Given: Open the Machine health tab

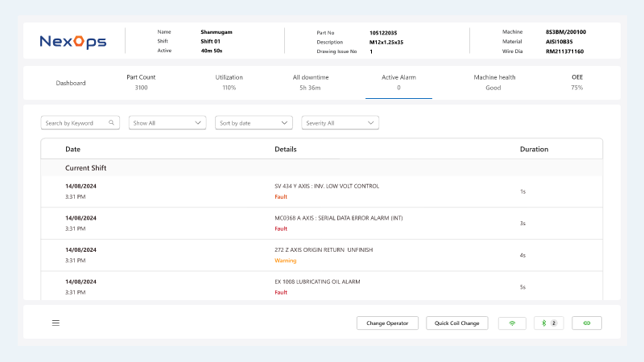Looking at the screenshot, I should coord(494,82).
